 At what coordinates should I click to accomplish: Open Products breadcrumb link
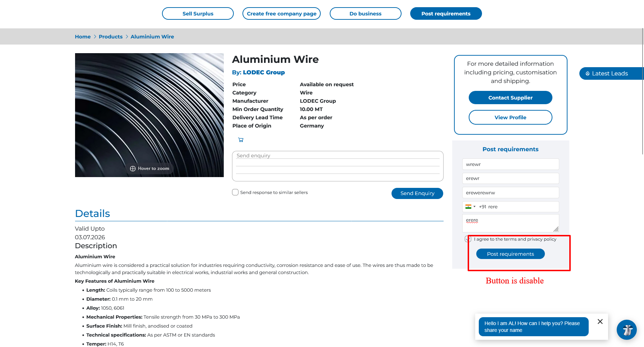click(111, 37)
